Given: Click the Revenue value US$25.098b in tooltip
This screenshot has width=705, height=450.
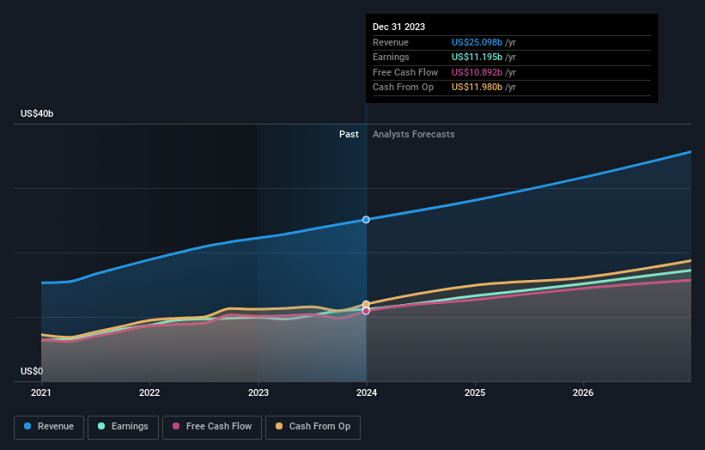Looking at the screenshot, I should pos(477,42).
